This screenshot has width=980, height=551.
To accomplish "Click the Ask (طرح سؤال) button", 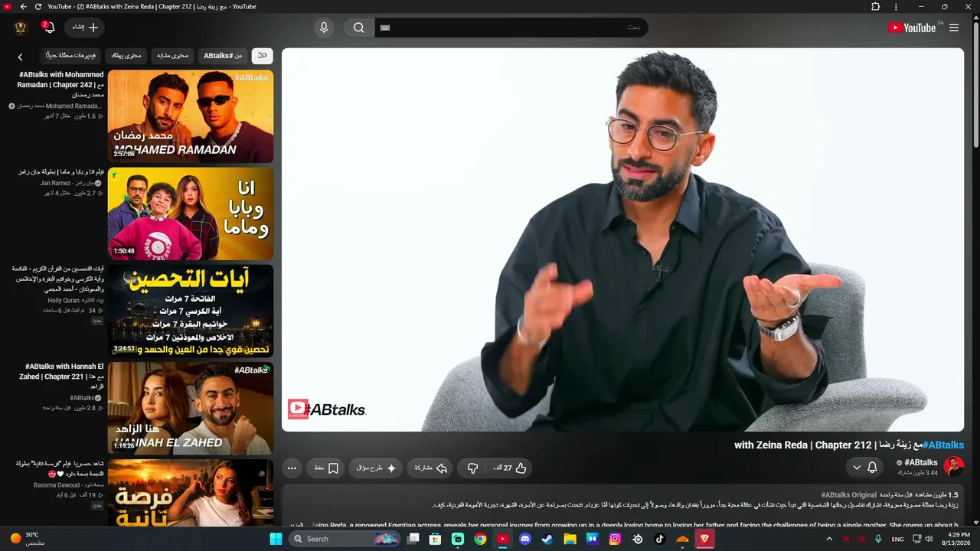I will tap(376, 468).
